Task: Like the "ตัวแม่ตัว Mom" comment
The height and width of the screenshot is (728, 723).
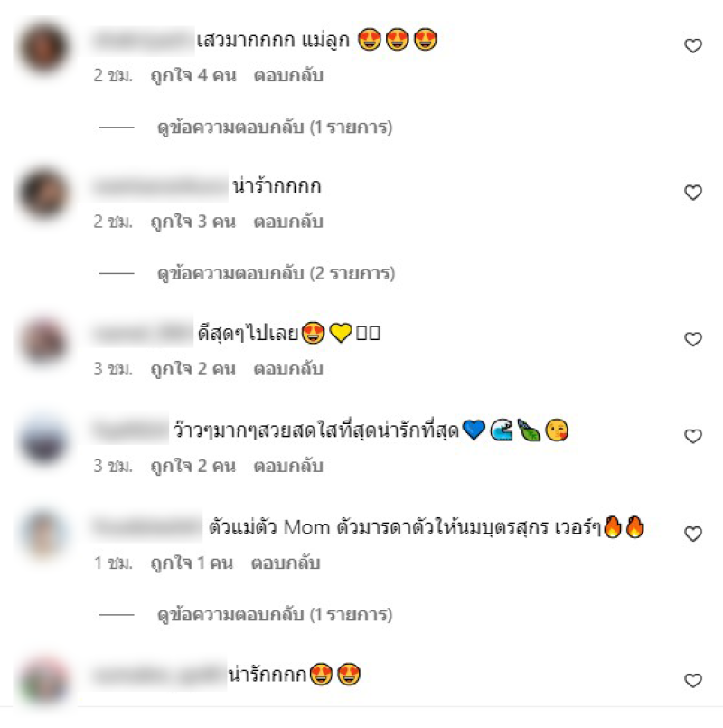Action: pyautogui.click(x=693, y=534)
